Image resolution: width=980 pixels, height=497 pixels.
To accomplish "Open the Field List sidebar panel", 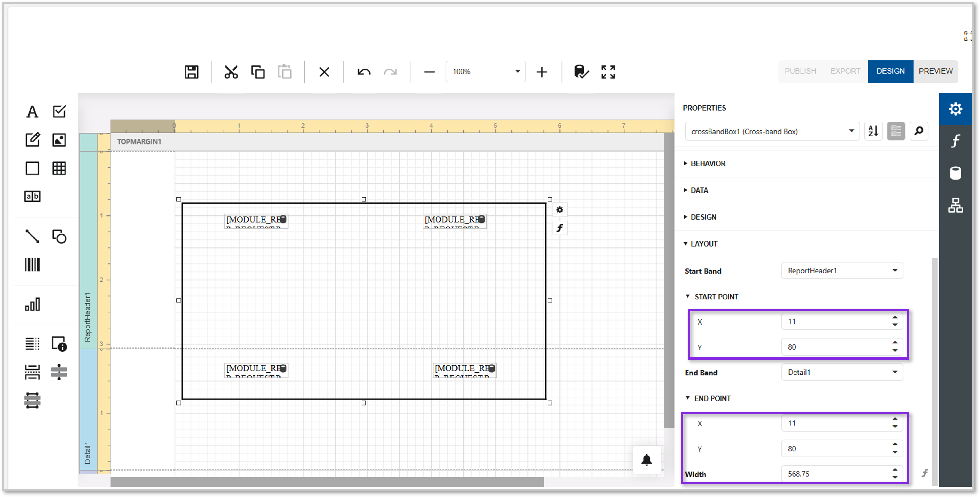I will click(x=955, y=172).
